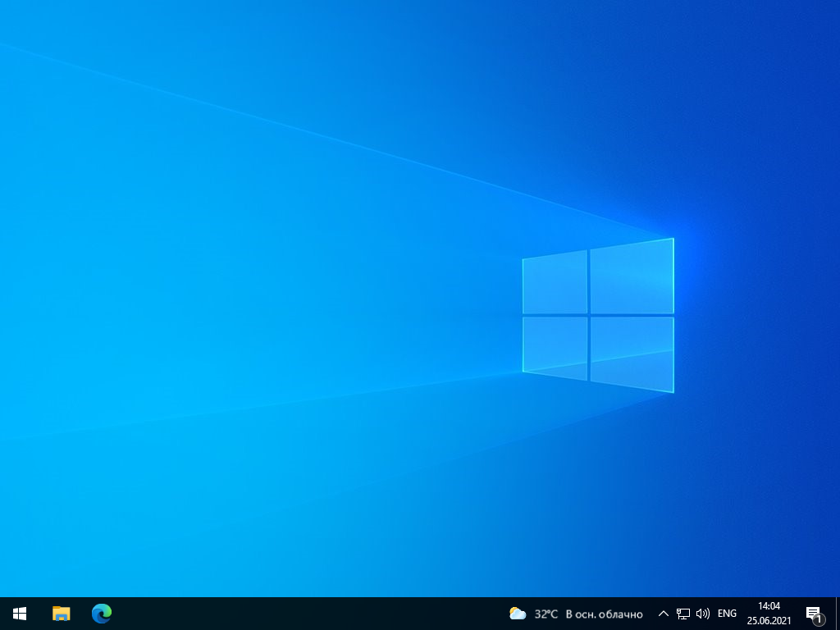Click the Show desktop strip after notifications

(838, 614)
